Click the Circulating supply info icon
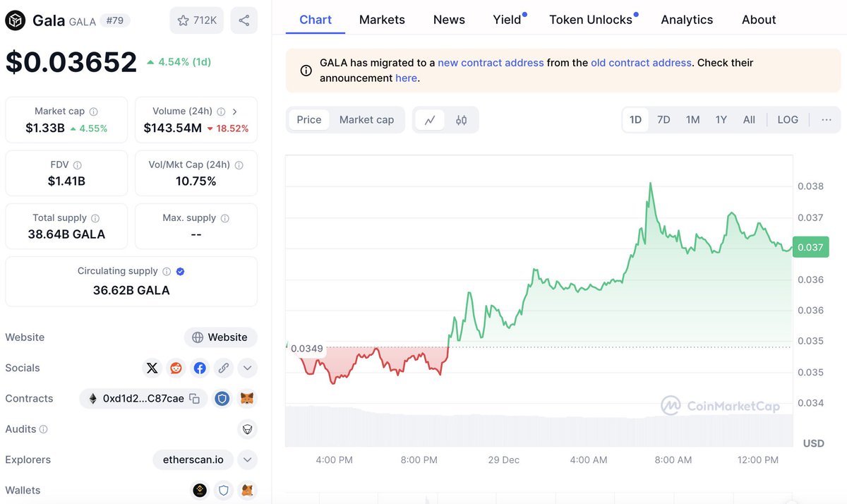 tap(167, 271)
